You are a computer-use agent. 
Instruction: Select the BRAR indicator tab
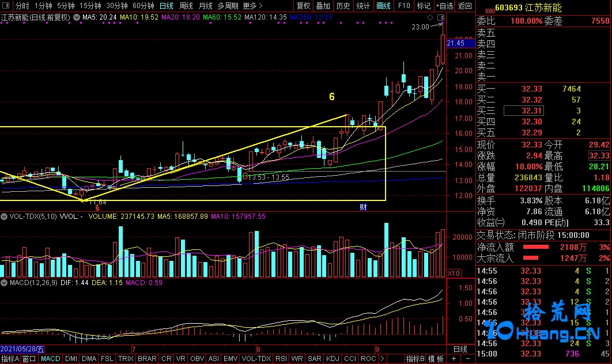(147, 359)
